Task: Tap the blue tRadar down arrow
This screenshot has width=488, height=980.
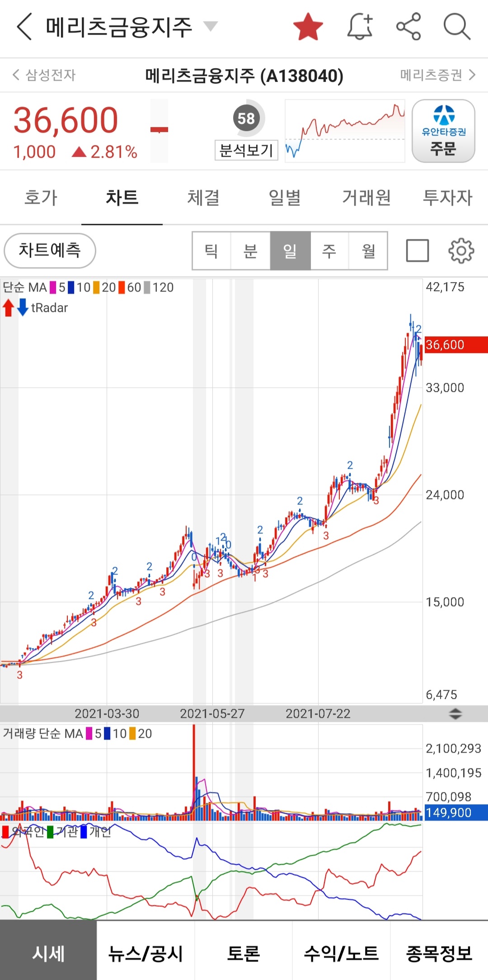Action: (x=23, y=308)
